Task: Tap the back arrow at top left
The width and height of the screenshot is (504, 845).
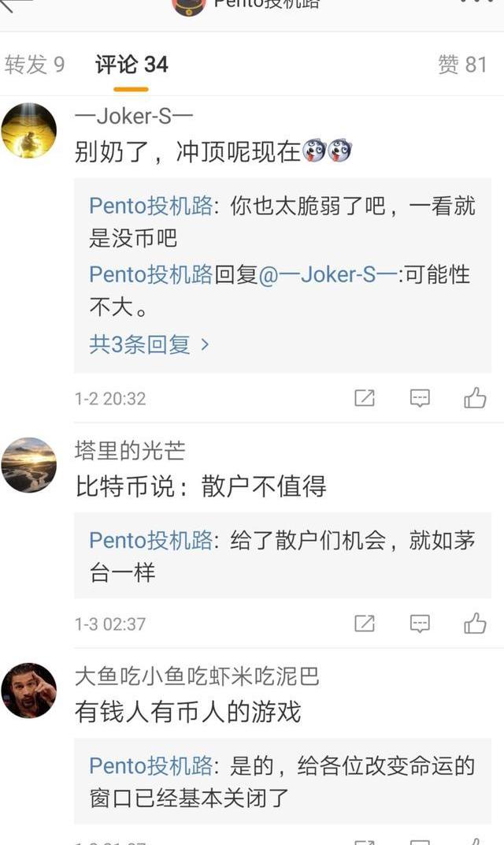Action: point(16,3)
